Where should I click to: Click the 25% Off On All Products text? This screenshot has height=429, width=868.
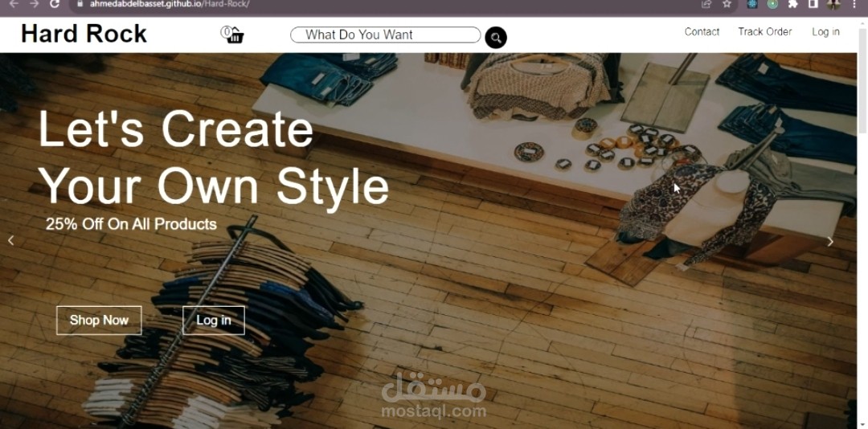[x=131, y=224]
